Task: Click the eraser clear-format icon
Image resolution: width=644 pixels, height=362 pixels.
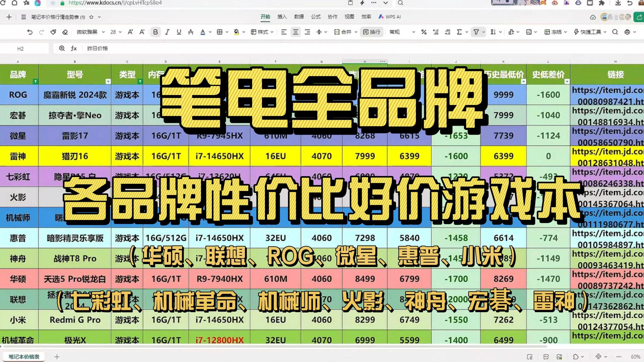Action: pos(65,32)
